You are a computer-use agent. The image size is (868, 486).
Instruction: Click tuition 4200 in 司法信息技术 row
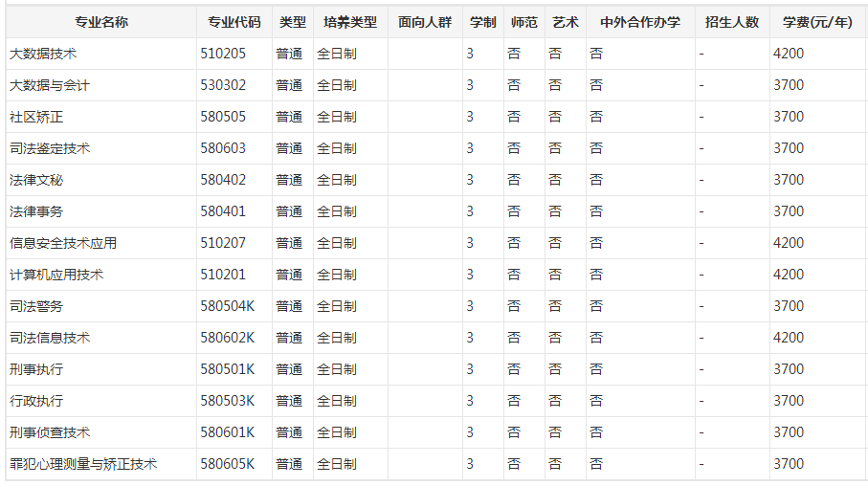point(789,338)
